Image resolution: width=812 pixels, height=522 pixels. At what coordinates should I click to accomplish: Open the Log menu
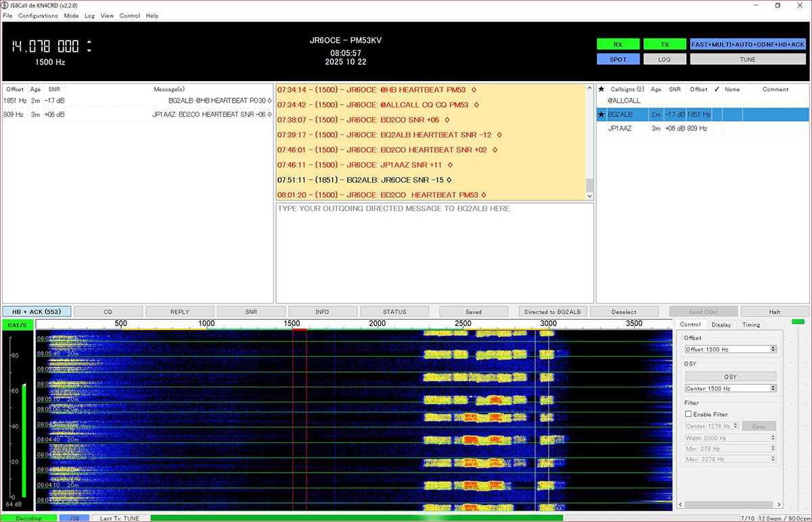tap(89, 16)
